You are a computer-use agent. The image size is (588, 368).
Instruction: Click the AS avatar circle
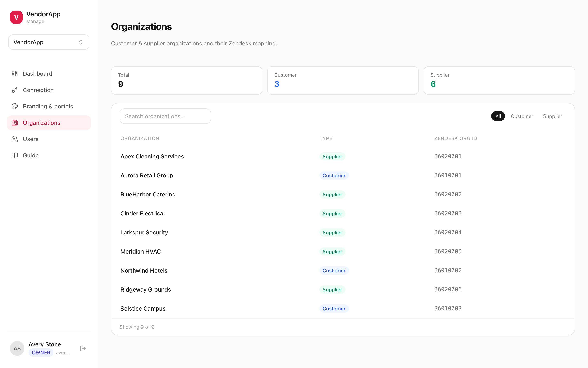point(17,348)
